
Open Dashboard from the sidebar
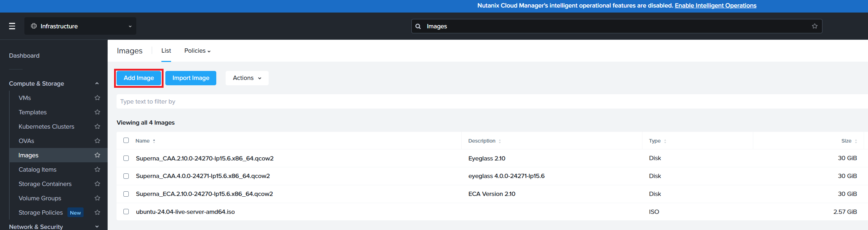pos(24,56)
